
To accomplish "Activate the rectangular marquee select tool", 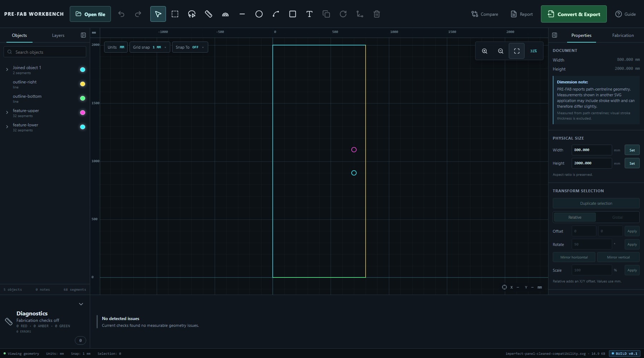I will pyautogui.click(x=175, y=14).
